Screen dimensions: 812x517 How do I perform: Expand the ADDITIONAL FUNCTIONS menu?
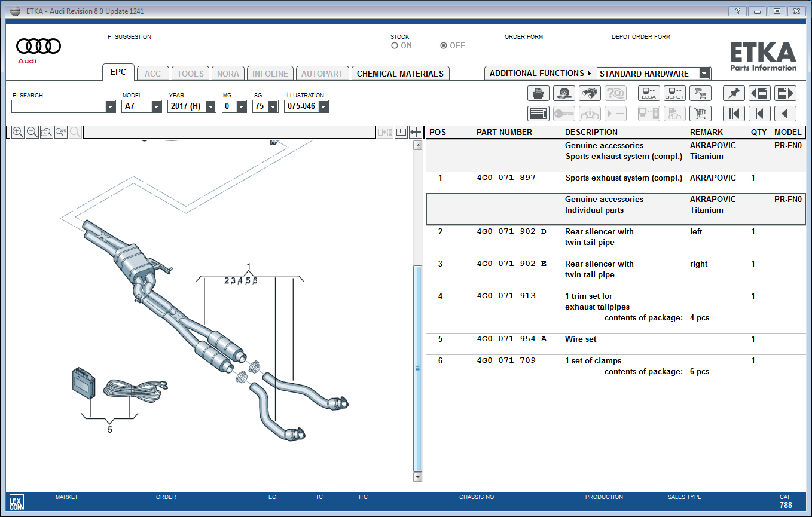(540, 73)
